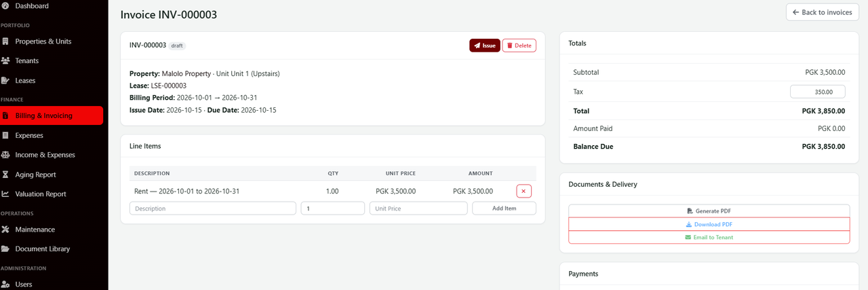Click the trash icon on Delete
This screenshot has height=290, width=868.
pos(510,46)
